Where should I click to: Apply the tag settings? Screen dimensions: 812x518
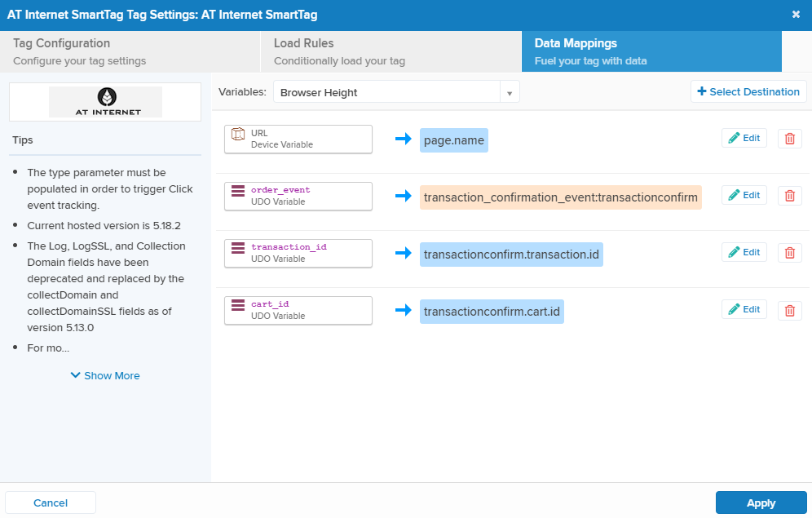(761, 503)
